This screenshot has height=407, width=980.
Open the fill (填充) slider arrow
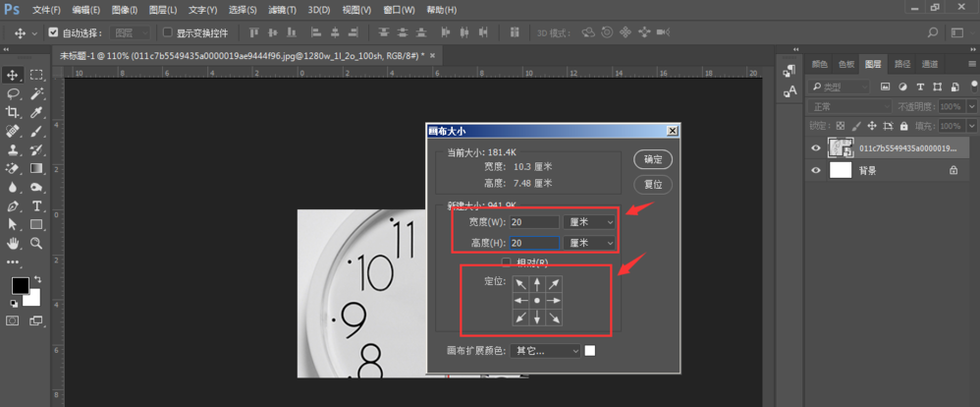click(972, 126)
